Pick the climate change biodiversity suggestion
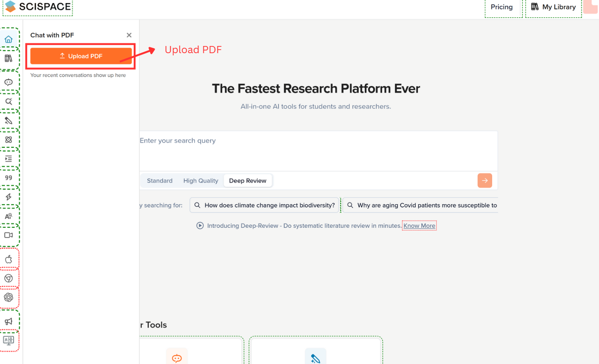Screen dimensions: 599x364 tap(265, 205)
